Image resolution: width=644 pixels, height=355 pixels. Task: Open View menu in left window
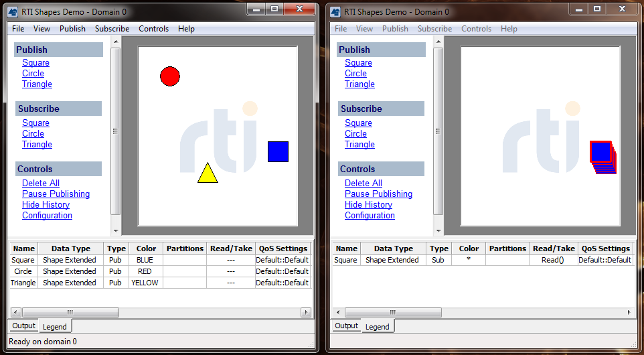click(42, 29)
